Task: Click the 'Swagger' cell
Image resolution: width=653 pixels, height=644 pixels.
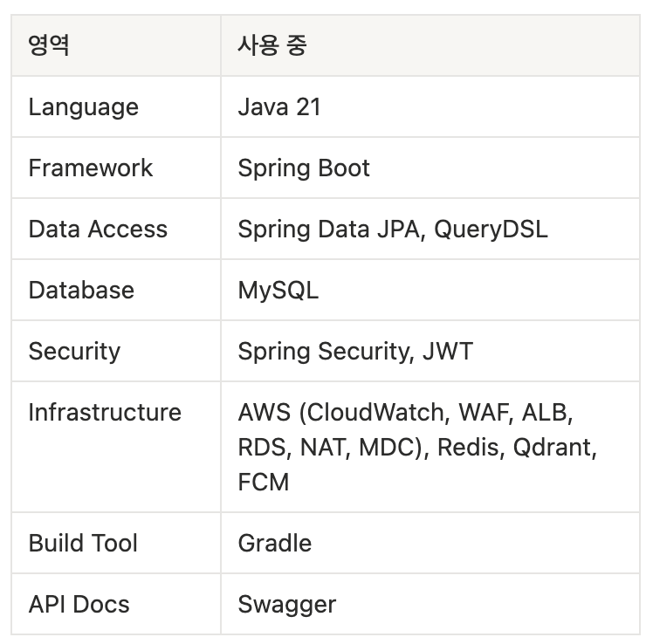Action: pos(430,604)
